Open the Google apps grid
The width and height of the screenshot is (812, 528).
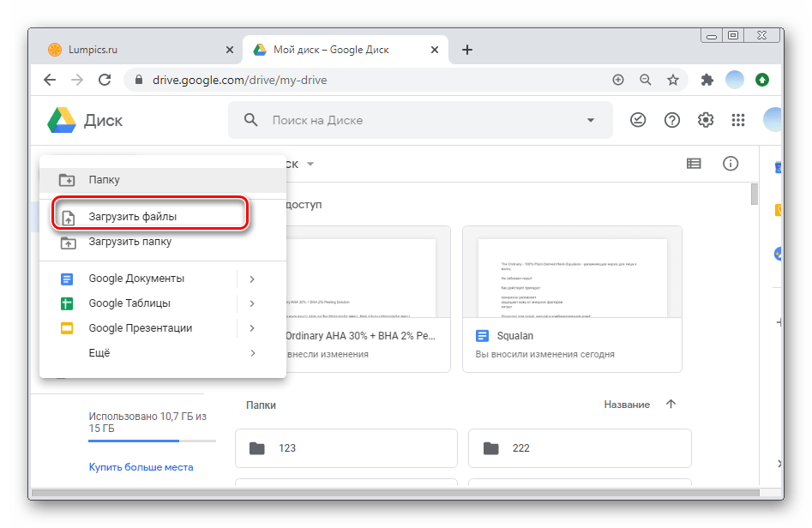pos(738,120)
